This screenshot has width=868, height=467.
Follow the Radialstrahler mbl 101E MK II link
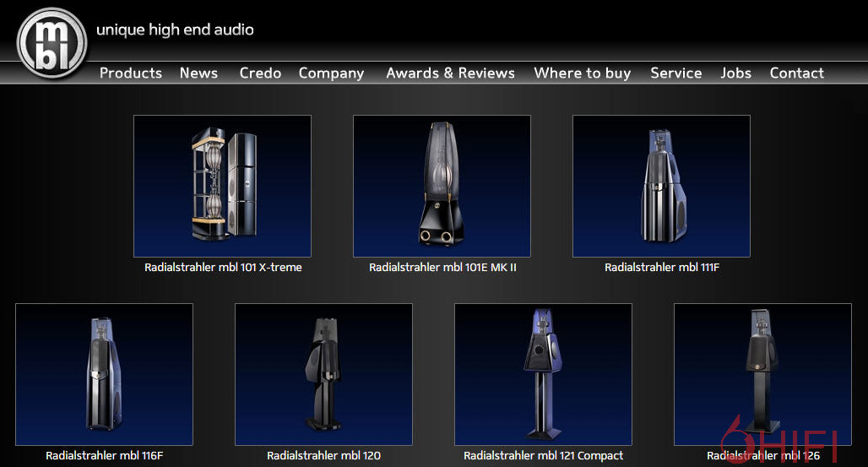click(442, 268)
